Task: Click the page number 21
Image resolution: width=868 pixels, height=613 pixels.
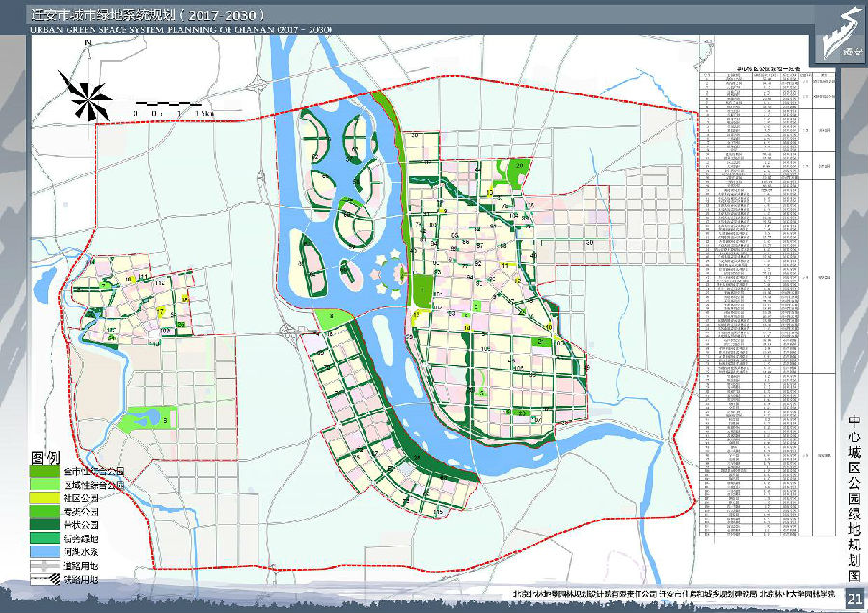Action: (854, 600)
